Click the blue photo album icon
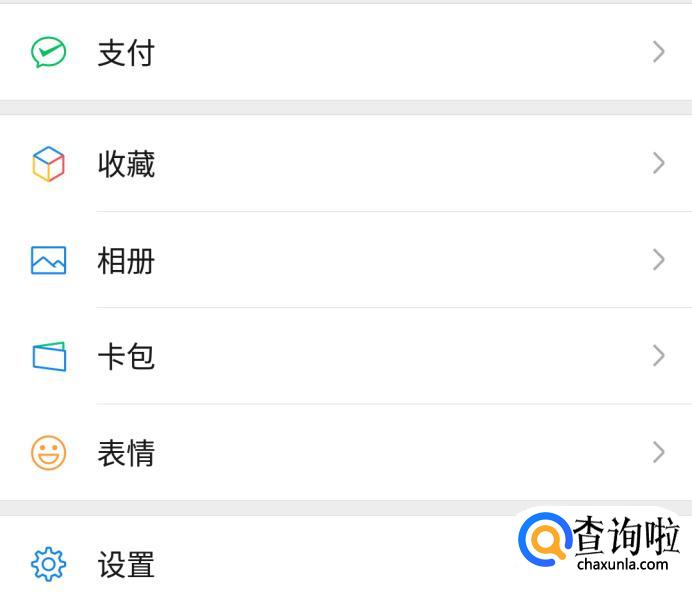The width and height of the screenshot is (692, 595). click(x=48, y=261)
